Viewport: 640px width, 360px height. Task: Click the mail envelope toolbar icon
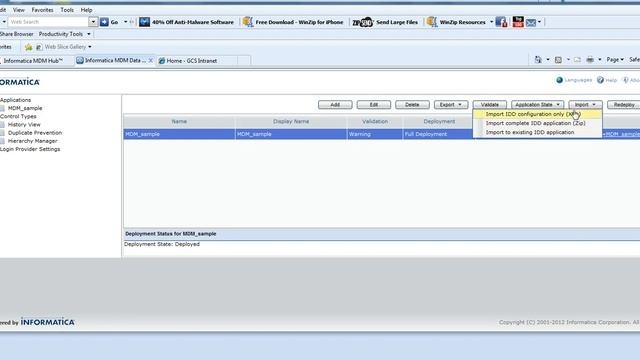531,22
